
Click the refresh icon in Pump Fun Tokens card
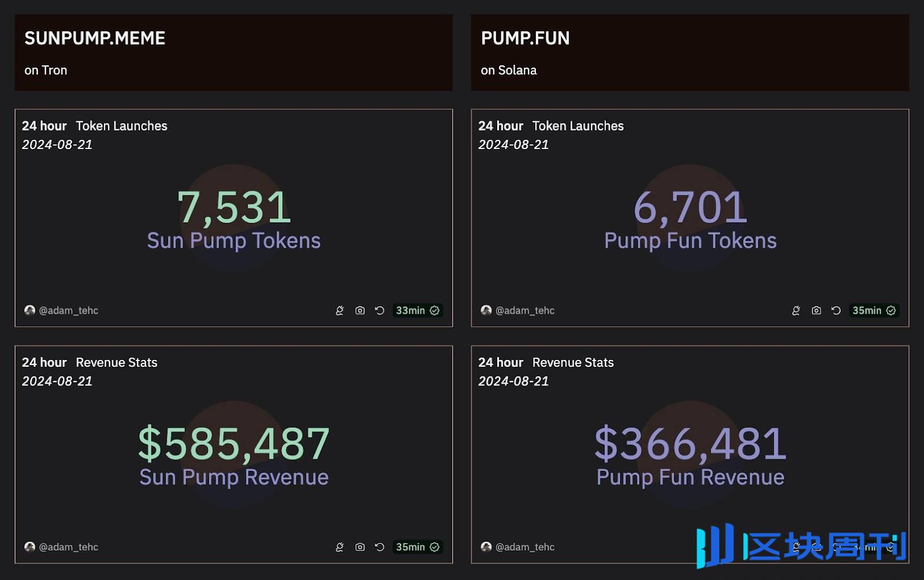coord(836,310)
